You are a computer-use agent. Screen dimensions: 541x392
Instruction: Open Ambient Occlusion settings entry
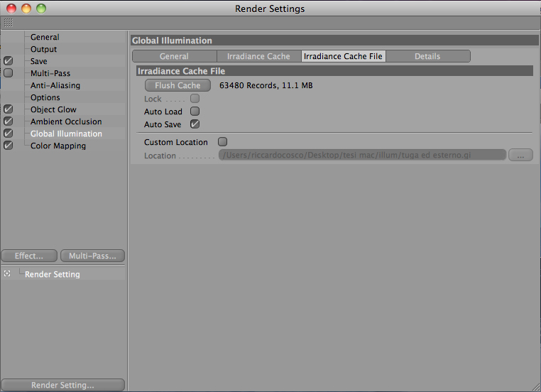(x=66, y=121)
